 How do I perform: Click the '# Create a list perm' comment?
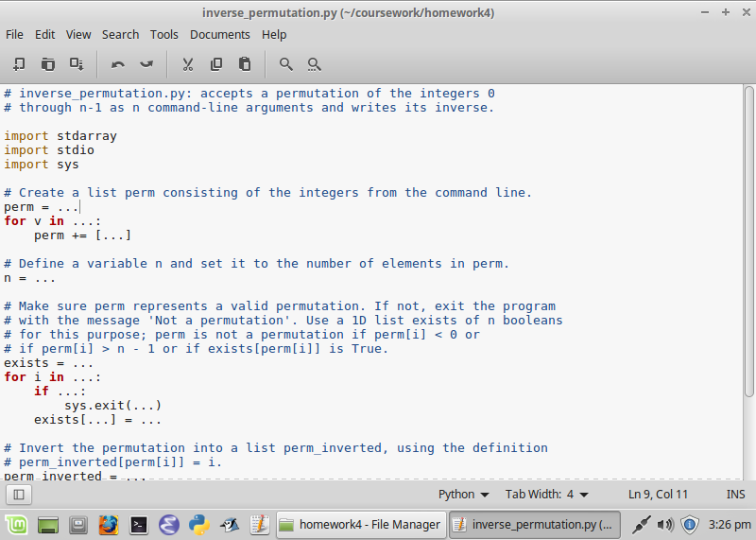pos(267,193)
